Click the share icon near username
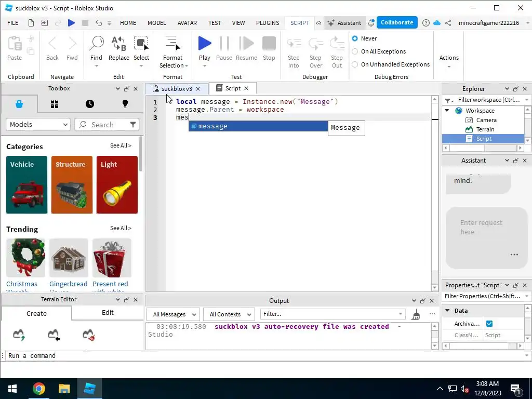Viewport: 532px width, 399px height. pyautogui.click(x=448, y=23)
